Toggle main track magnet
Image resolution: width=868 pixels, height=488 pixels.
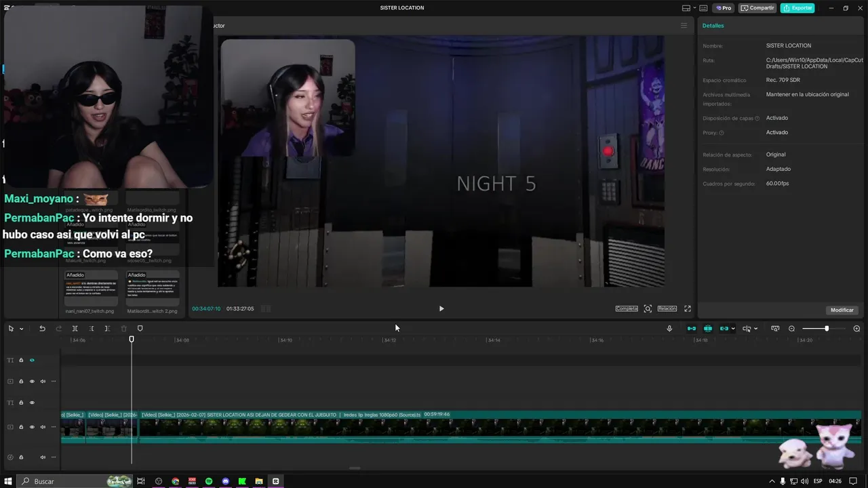[692, 329]
